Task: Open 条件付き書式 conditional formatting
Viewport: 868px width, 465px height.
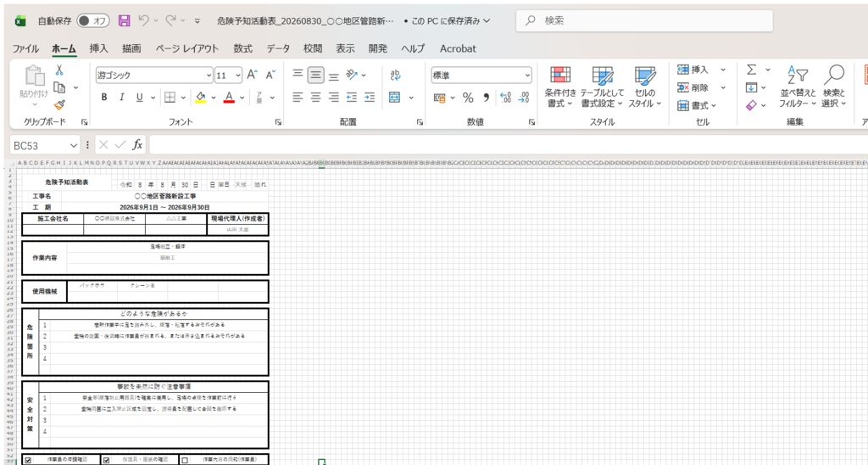Action: (x=560, y=87)
